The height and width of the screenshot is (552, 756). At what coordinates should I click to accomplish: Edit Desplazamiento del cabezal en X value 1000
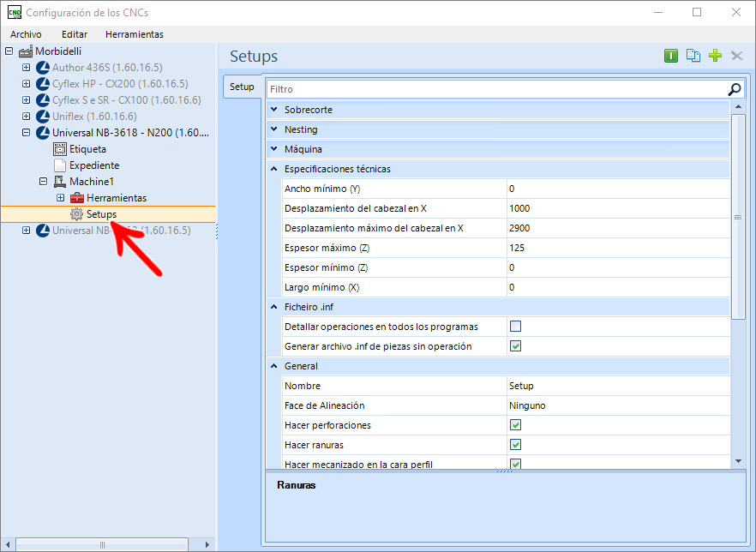[x=618, y=208]
